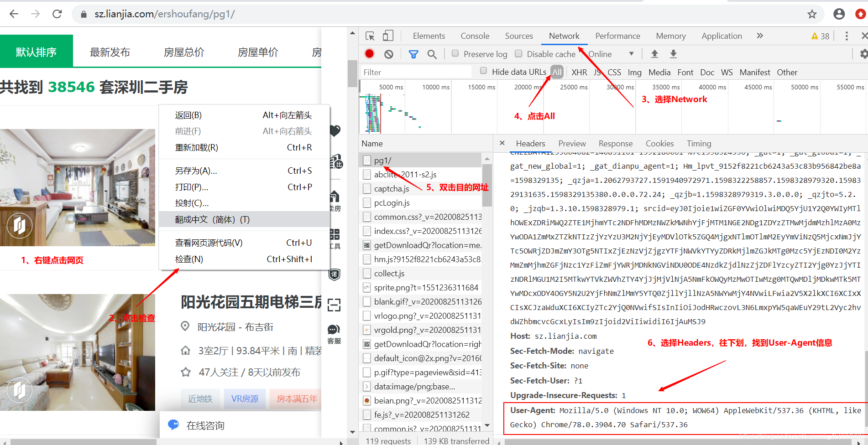Filter requests by Img type
Screen dimensions: 868x445
point(634,72)
